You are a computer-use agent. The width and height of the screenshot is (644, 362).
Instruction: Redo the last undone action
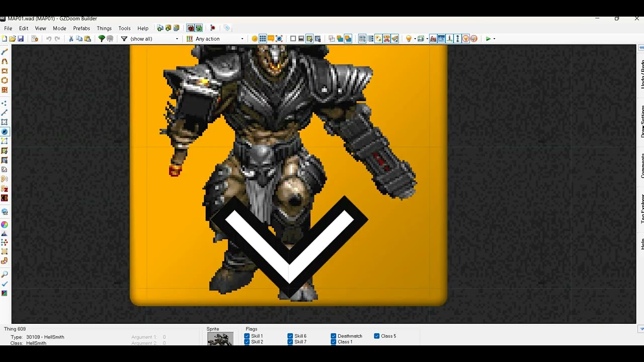[57, 39]
